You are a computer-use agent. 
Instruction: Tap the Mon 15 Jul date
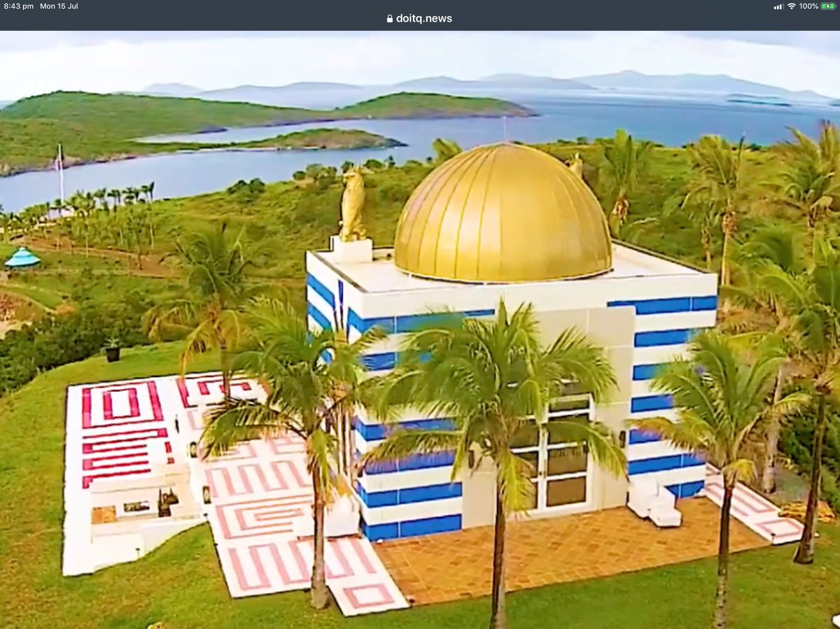tap(59, 6)
